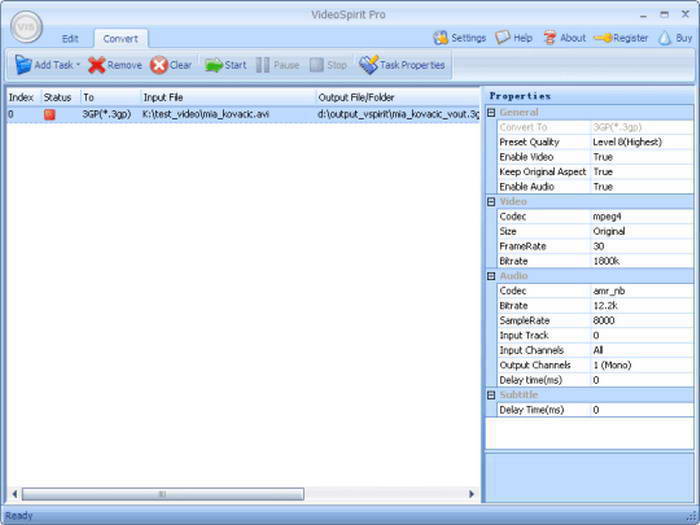Click the red status icon of task 0
Screen dimensions: 700x525
click(x=49, y=114)
